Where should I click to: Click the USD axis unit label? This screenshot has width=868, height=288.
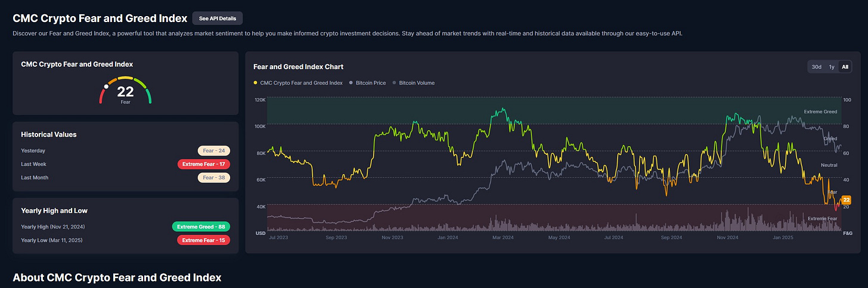[x=261, y=233]
